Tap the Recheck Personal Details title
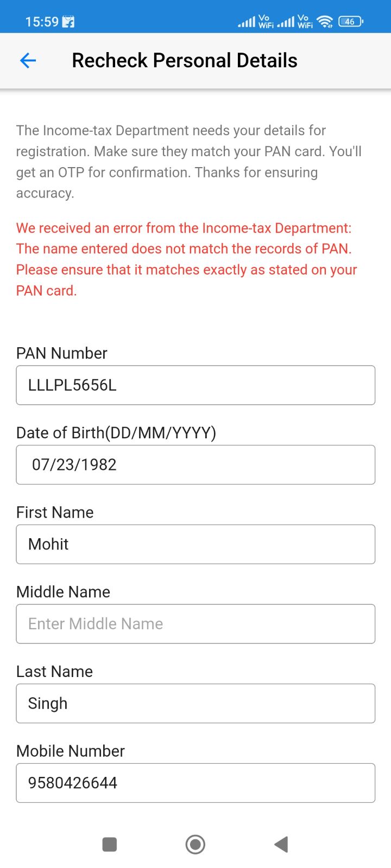The image size is (391, 868). 185,60
